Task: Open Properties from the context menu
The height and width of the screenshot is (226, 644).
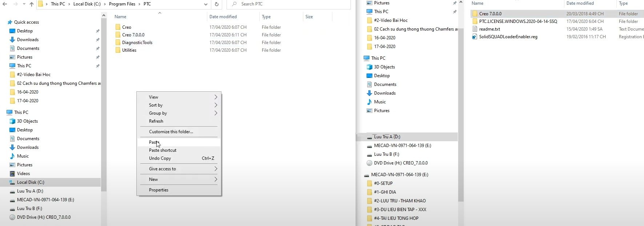Action: pos(179,190)
